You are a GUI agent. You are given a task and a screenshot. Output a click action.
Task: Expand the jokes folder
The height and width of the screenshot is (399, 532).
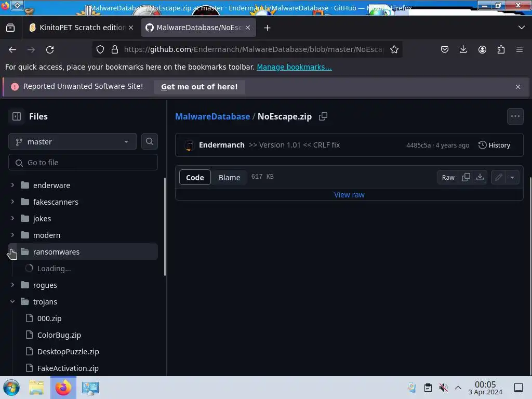12,219
